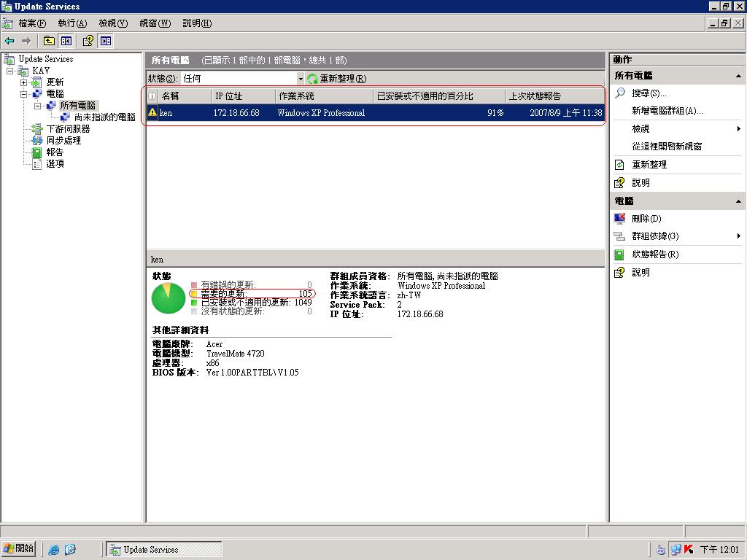
Task: Sort by 上次狀態報告 column header
Action: pos(554,96)
